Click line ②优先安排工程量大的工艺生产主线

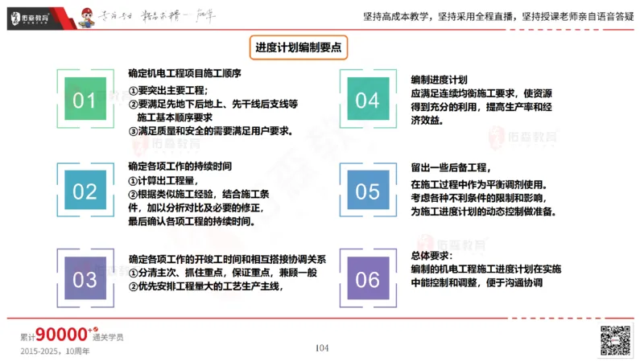pos(206,286)
